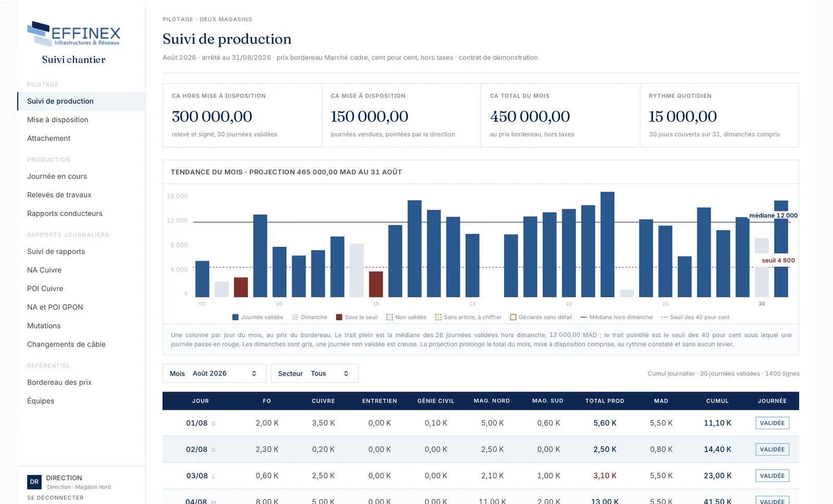The height and width of the screenshot is (504, 833).
Task: Click the CUMUL column header
Action: [x=717, y=401]
